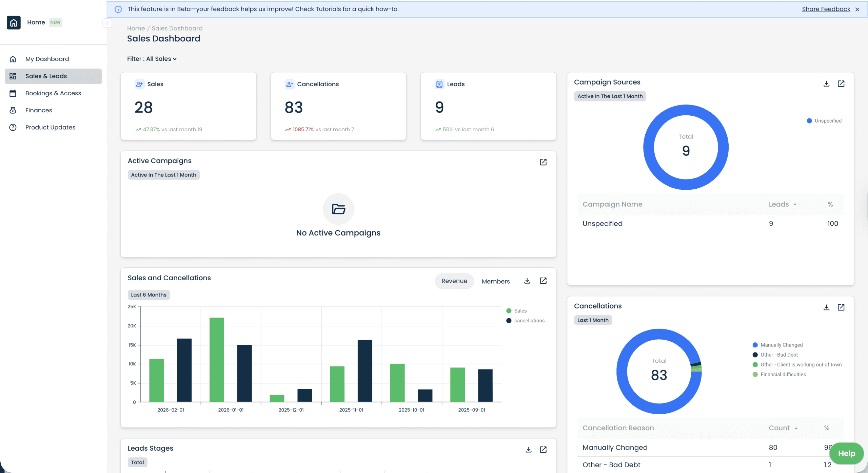Download the Sales and Cancellations chart data

[x=527, y=281]
